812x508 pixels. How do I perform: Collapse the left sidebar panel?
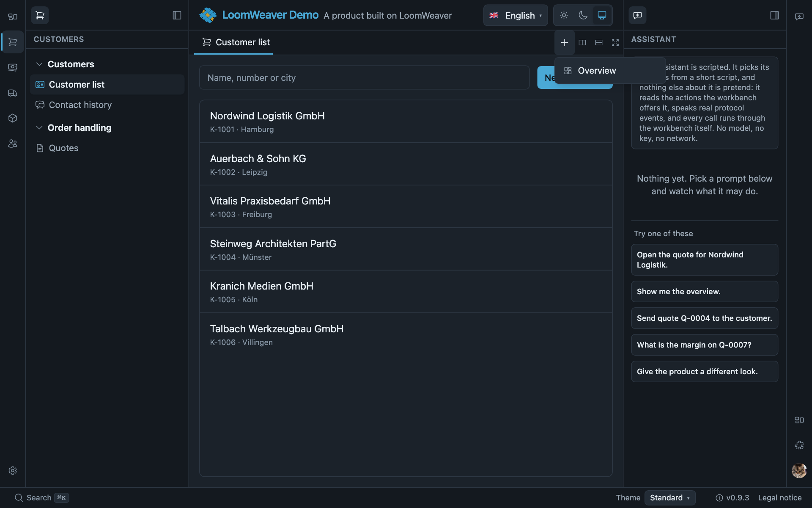point(177,15)
